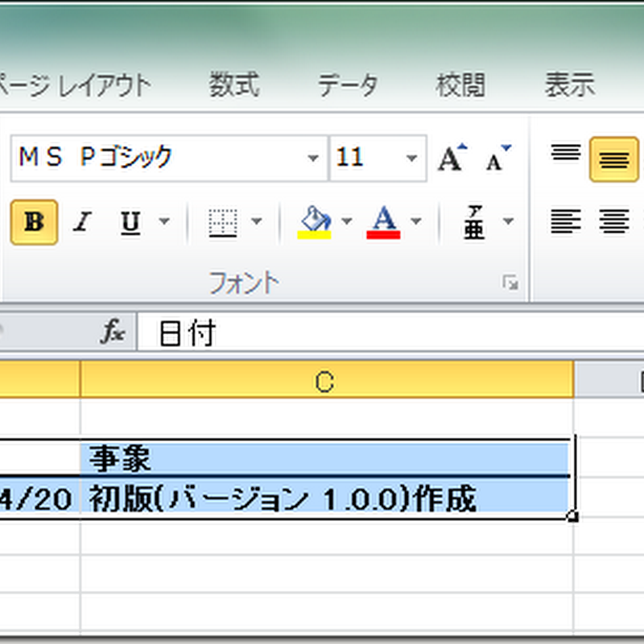The height and width of the screenshot is (644, 644).
Task: Center text horizontally icon
Action: pos(614,222)
